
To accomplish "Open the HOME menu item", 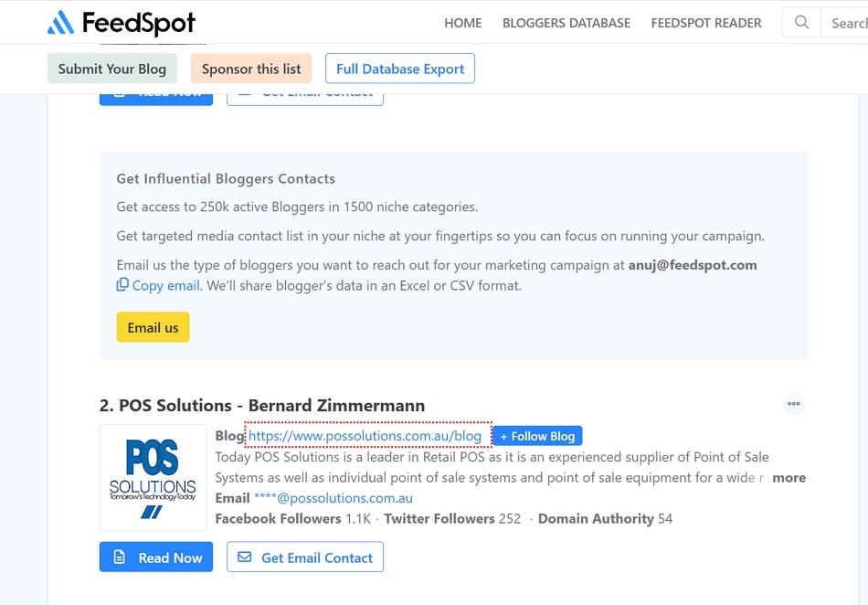I will coord(463,23).
